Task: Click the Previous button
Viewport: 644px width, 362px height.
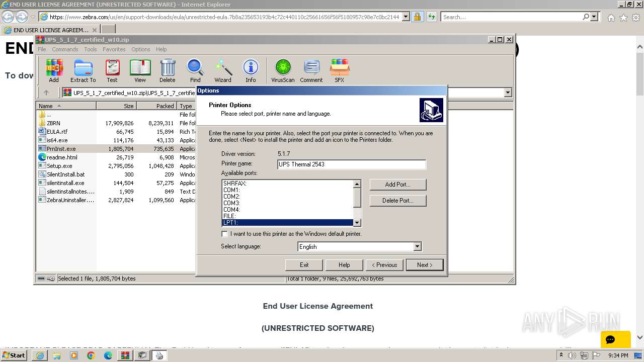Action: [384, 265]
